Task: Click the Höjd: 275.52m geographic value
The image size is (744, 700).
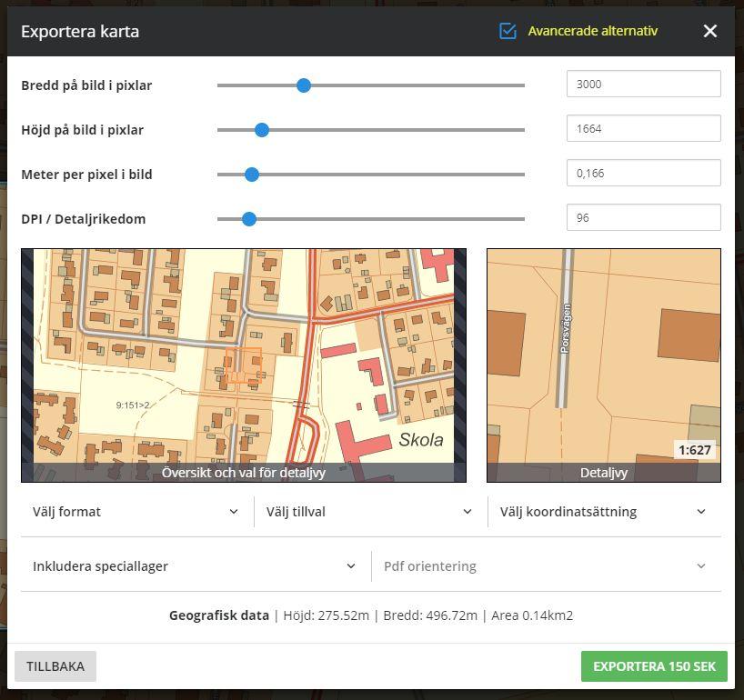Action: click(326, 615)
